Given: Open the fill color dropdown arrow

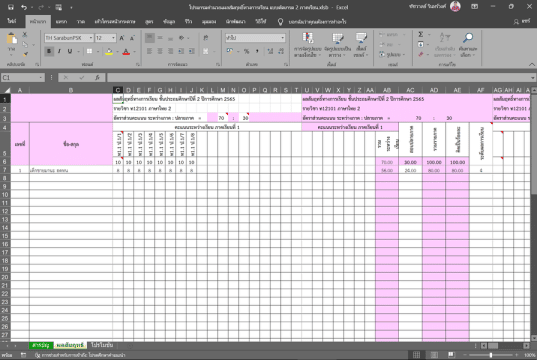Looking at the screenshot, I should (x=117, y=52).
